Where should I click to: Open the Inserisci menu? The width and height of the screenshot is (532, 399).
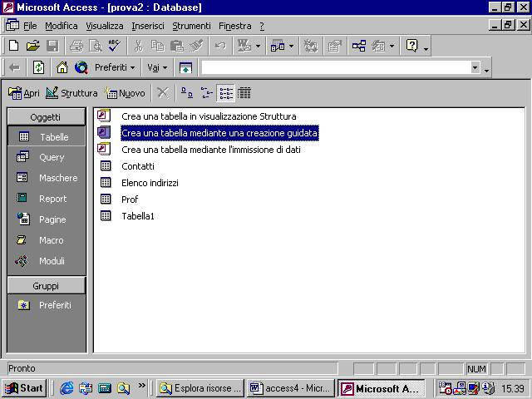148,26
